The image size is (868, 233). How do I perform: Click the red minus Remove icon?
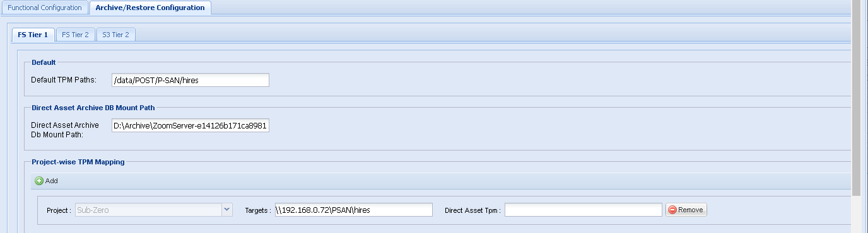[x=672, y=210]
